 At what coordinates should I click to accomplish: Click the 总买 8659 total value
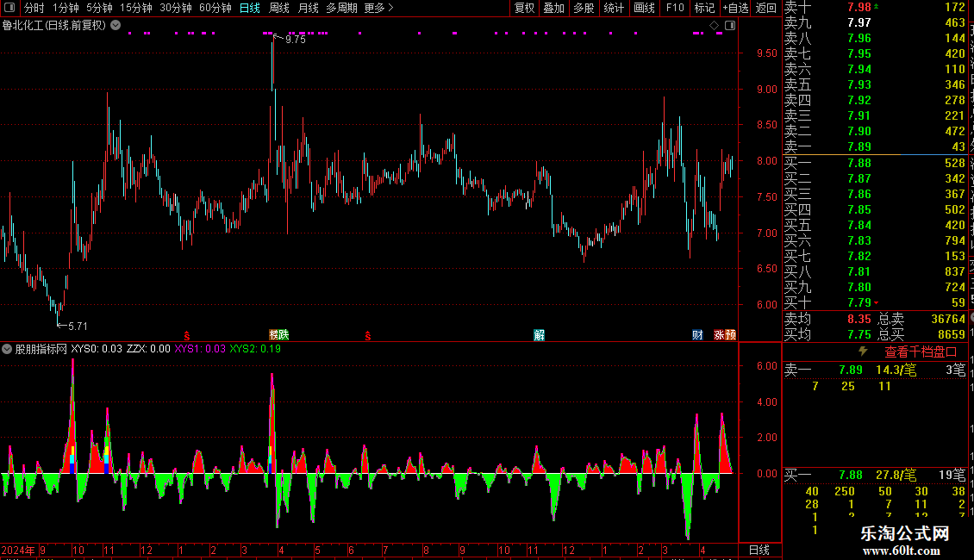pos(951,334)
